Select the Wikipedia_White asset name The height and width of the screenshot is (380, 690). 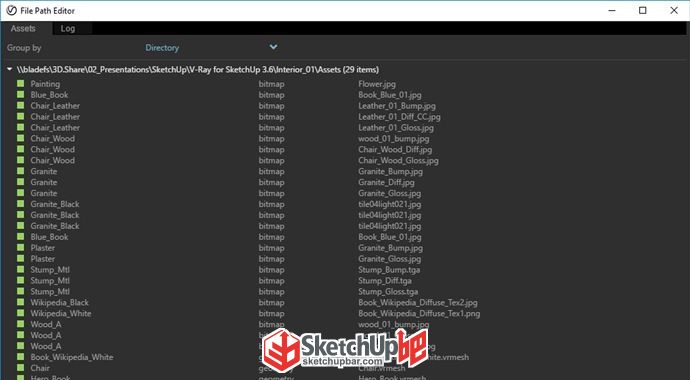(x=61, y=313)
